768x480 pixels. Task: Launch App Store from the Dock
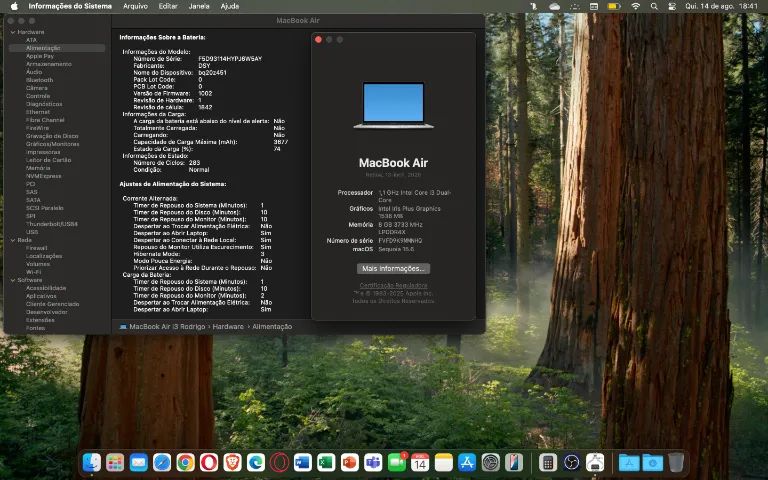coord(467,462)
